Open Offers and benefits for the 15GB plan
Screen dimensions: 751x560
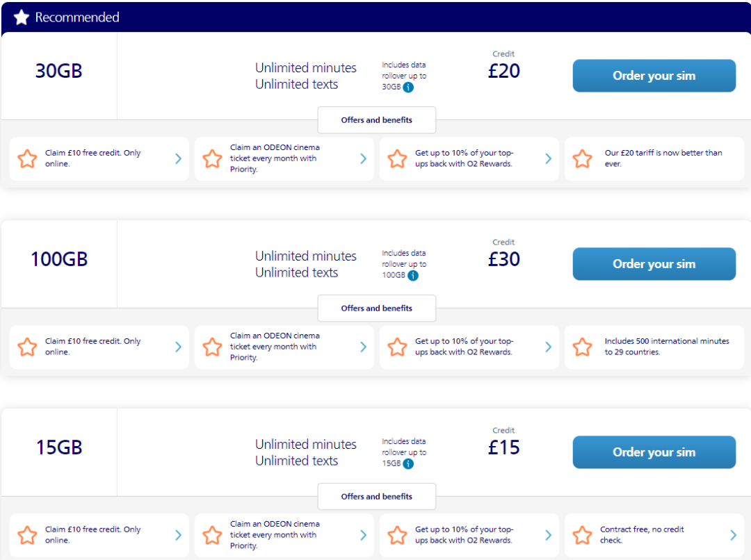tap(376, 497)
